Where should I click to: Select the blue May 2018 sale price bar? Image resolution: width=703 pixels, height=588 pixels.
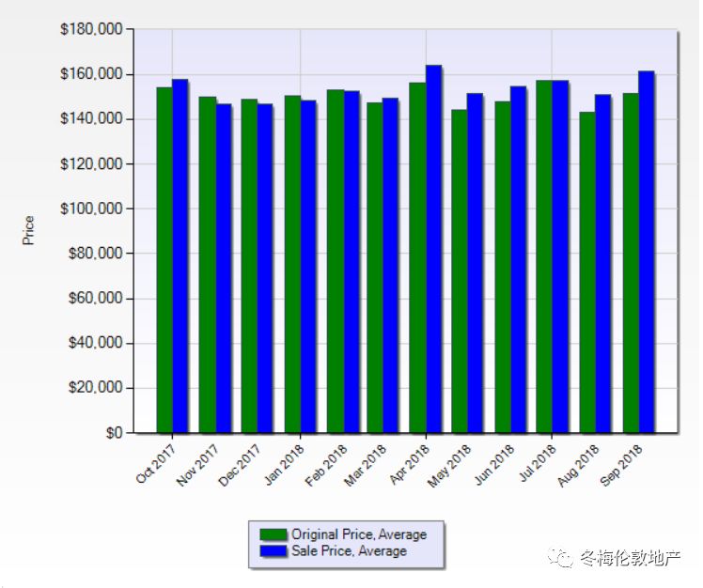click(x=476, y=263)
